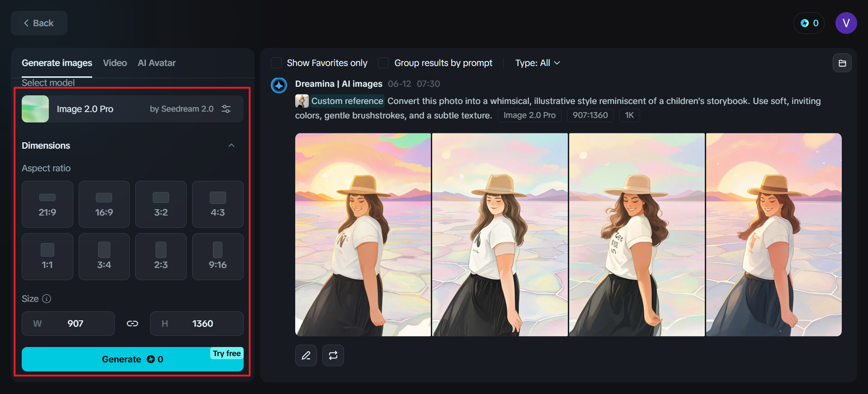Toggle Show Favorites only checkbox
This screenshot has height=394, width=868.
(276, 63)
